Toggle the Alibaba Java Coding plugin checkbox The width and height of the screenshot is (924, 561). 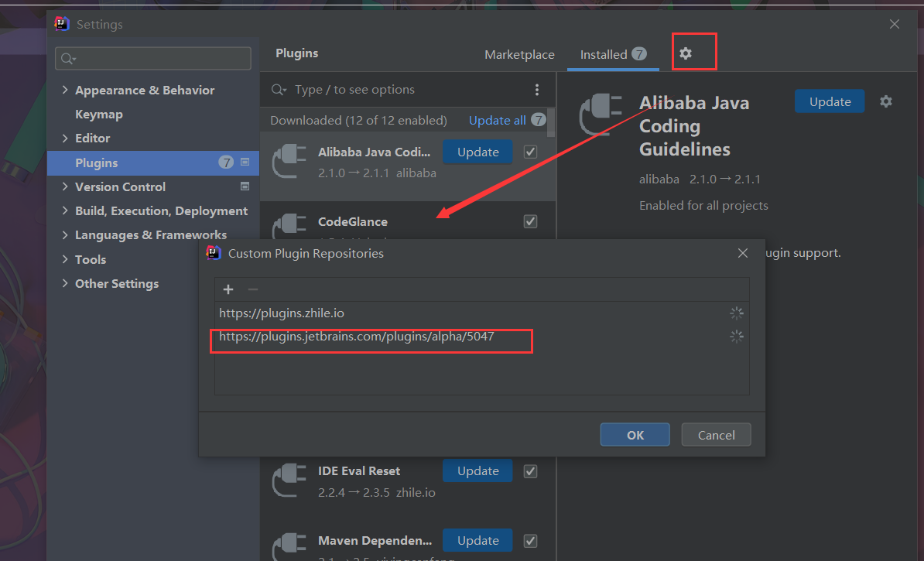(530, 152)
